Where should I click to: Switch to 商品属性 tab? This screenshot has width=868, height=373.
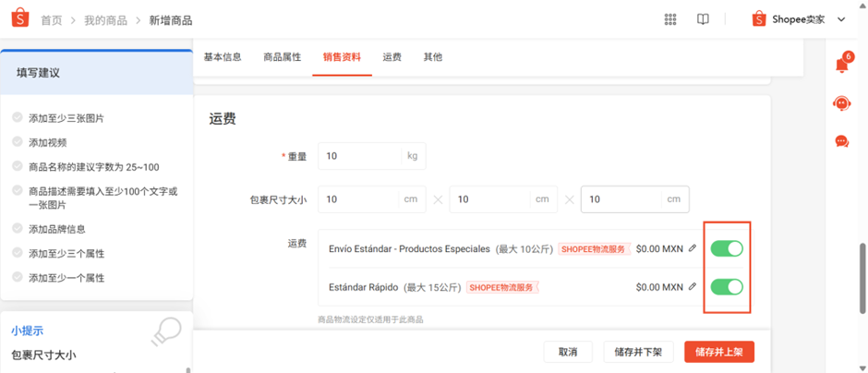point(283,57)
